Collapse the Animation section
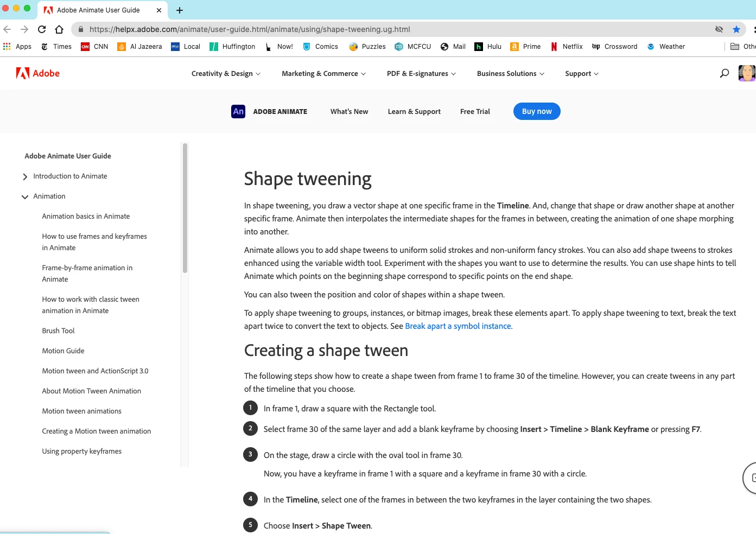Viewport: 756px width, 534px height. [x=25, y=197]
